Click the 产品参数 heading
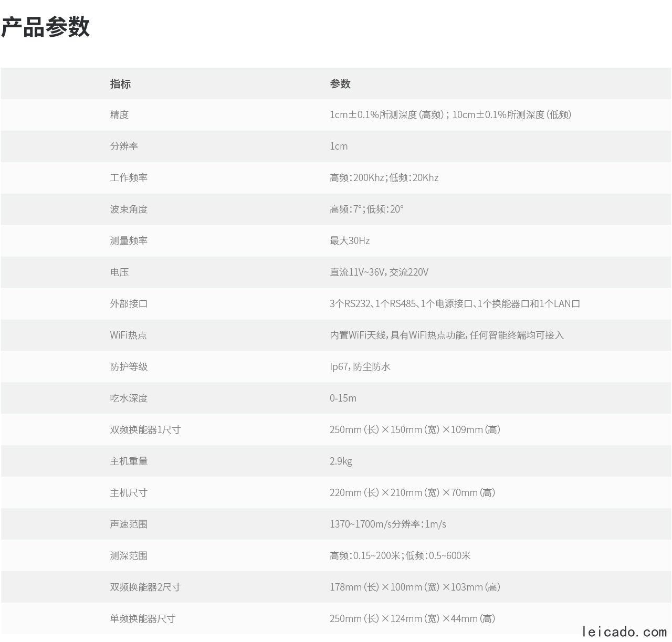The height and width of the screenshot is (642, 672). 45,27
